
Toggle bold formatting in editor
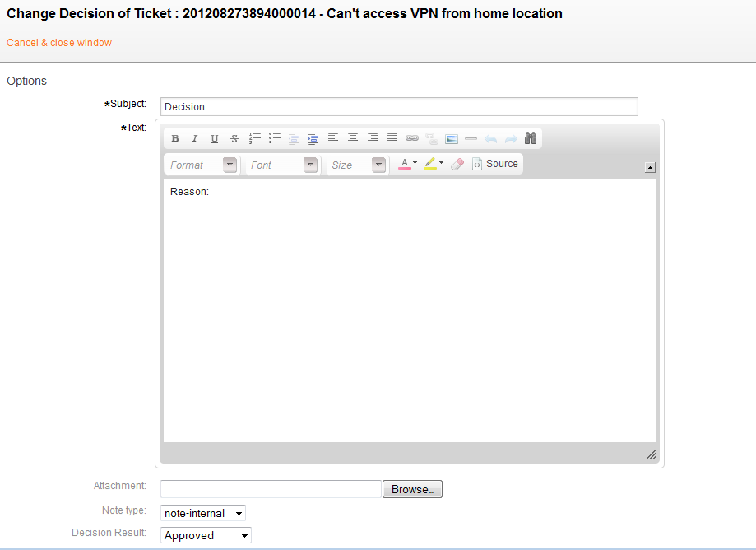pyautogui.click(x=175, y=138)
